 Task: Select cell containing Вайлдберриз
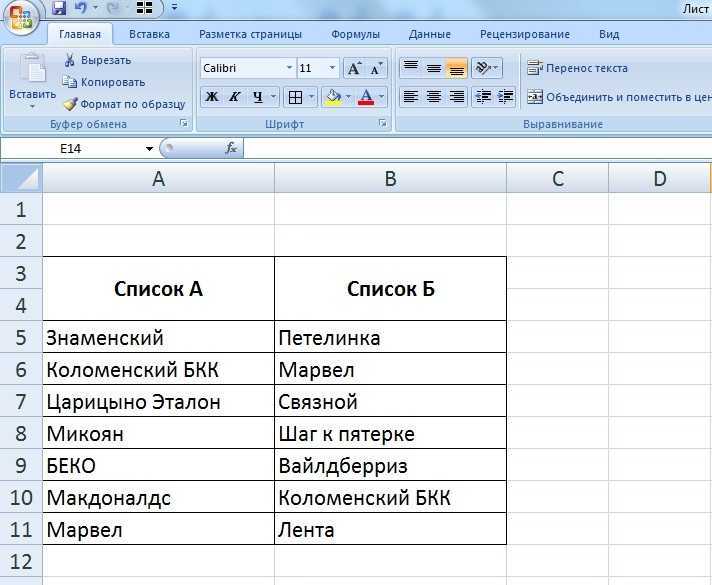[x=391, y=465]
